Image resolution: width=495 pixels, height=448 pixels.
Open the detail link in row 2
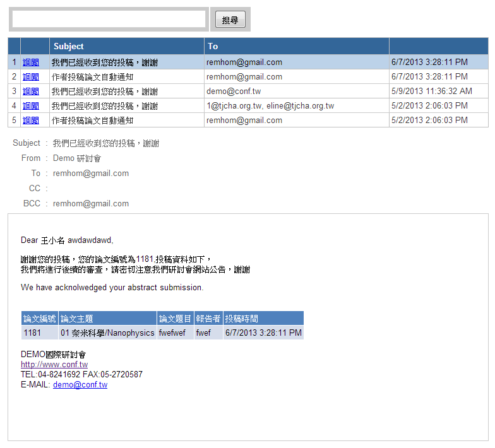(31, 77)
